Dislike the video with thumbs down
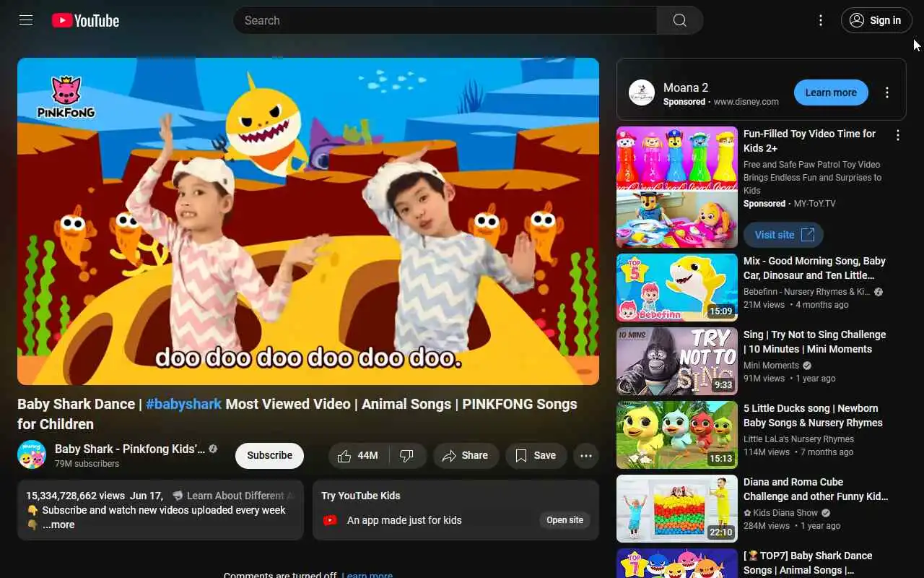 (407, 455)
